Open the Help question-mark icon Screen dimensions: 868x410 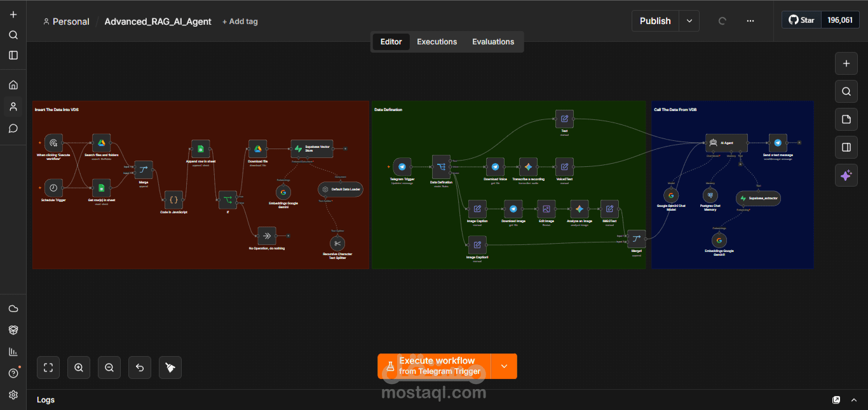(13, 373)
